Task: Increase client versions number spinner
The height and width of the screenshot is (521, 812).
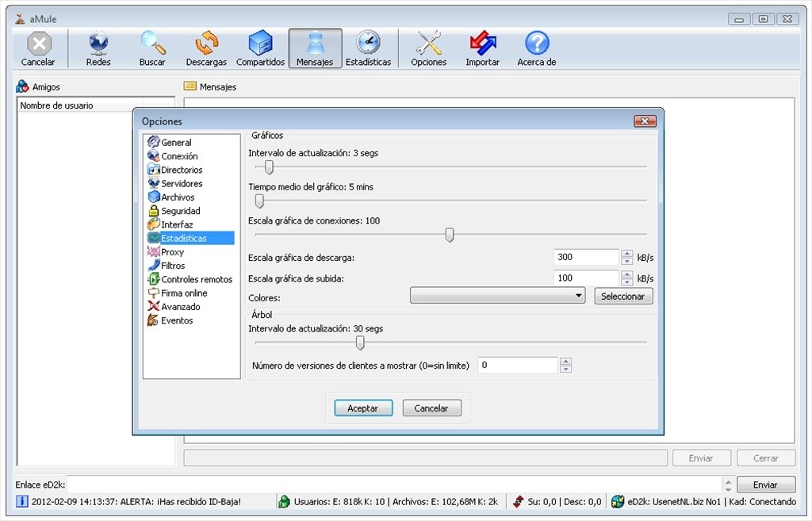Action: [566, 362]
